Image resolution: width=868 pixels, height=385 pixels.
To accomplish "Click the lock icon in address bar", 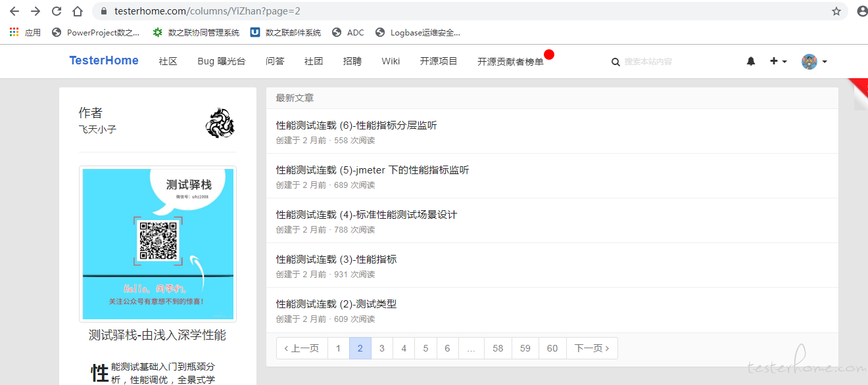I will 103,11.
